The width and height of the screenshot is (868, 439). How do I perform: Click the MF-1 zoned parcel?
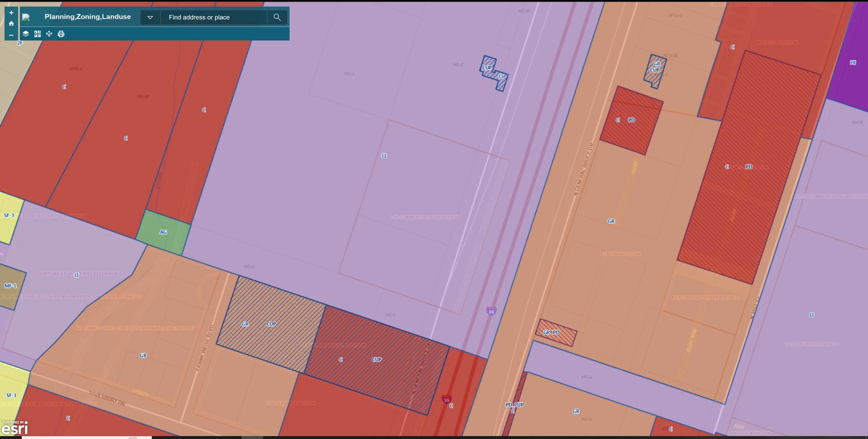pyautogui.click(x=10, y=286)
